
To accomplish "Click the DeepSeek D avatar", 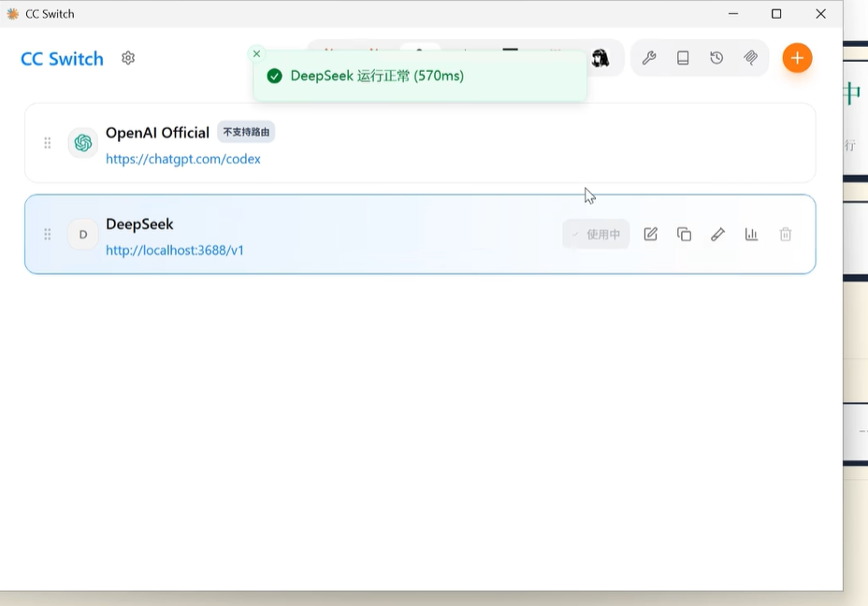I will coord(83,234).
